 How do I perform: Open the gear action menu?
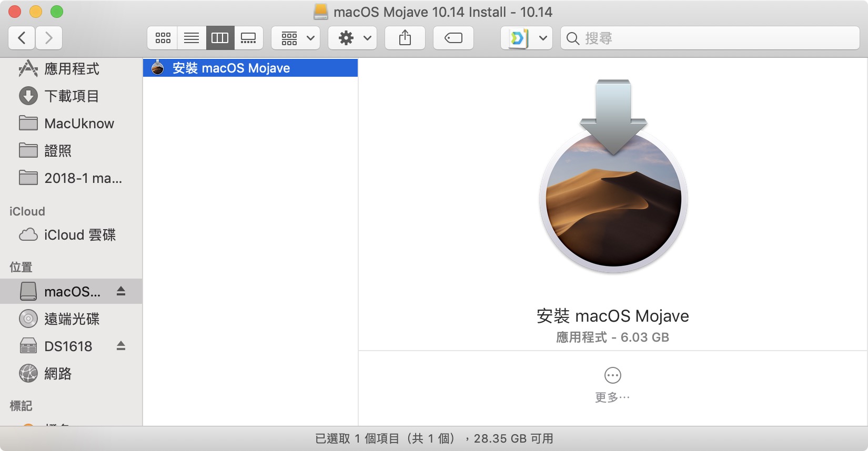pyautogui.click(x=353, y=38)
